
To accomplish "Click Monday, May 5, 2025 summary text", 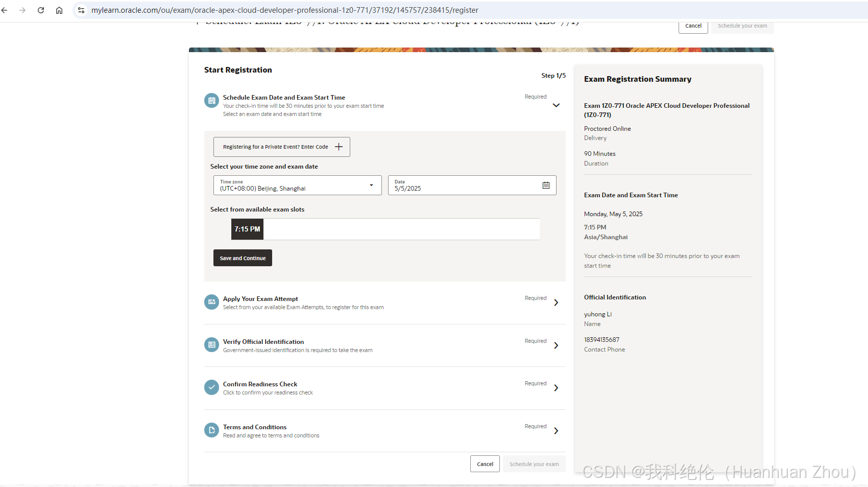I will coord(613,214).
